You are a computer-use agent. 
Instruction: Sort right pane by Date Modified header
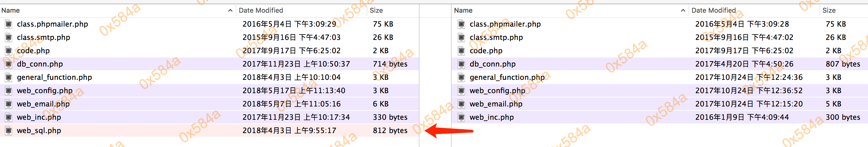coord(713,10)
